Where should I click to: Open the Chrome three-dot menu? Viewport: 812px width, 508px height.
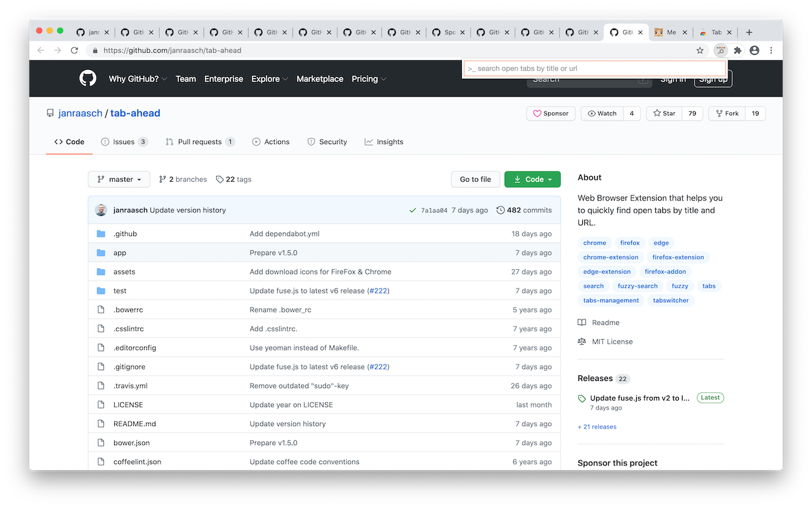[x=771, y=50]
